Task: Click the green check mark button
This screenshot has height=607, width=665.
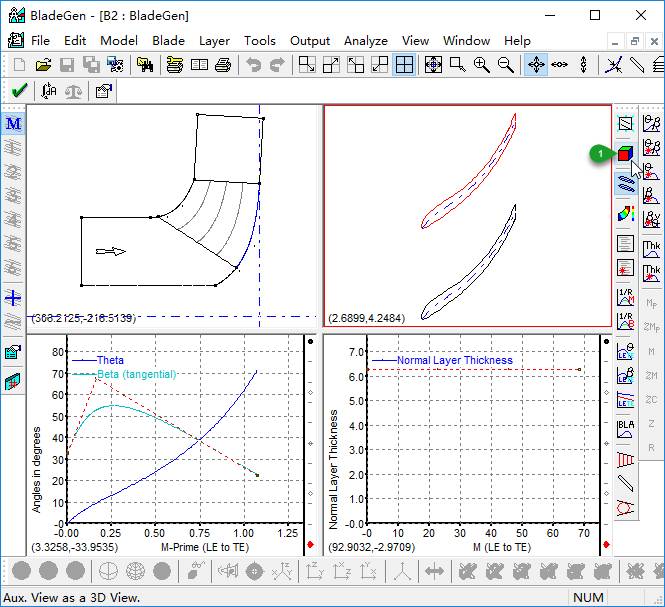Action: [18, 91]
